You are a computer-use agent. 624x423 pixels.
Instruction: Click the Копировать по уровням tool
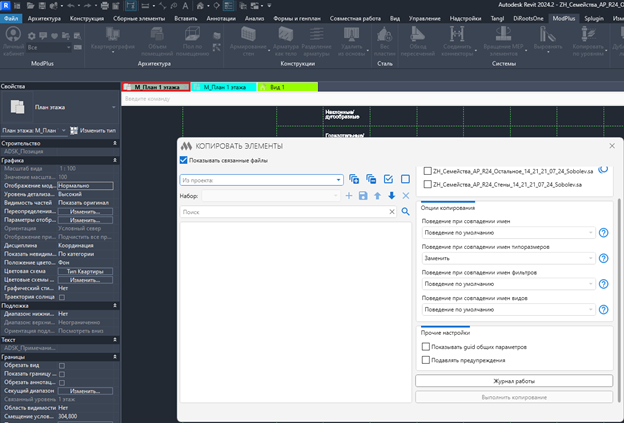587,42
